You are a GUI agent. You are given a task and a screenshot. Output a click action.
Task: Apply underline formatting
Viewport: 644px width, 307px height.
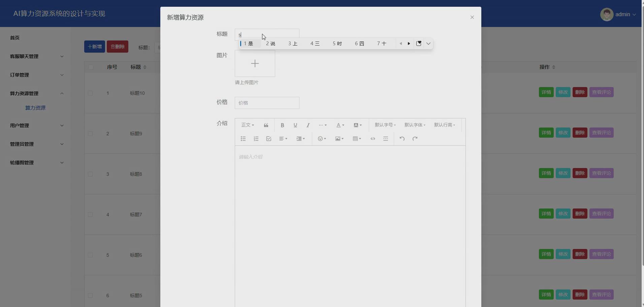(295, 125)
